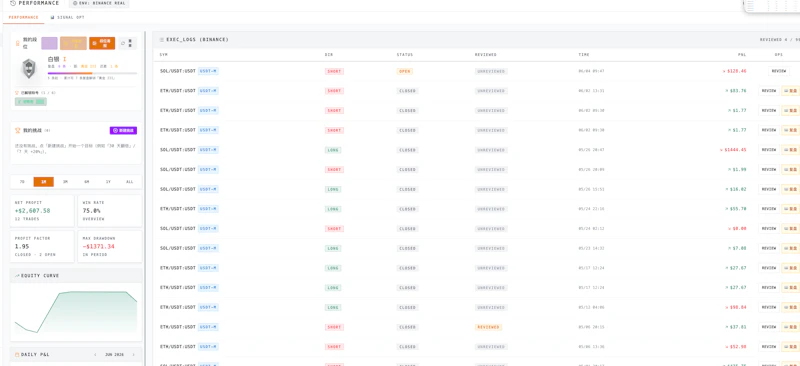Click the PROFIT FACTOR value 1.95
The height and width of the screenshot is (366, 800).
pyautogui.click(x=22, y=247)
